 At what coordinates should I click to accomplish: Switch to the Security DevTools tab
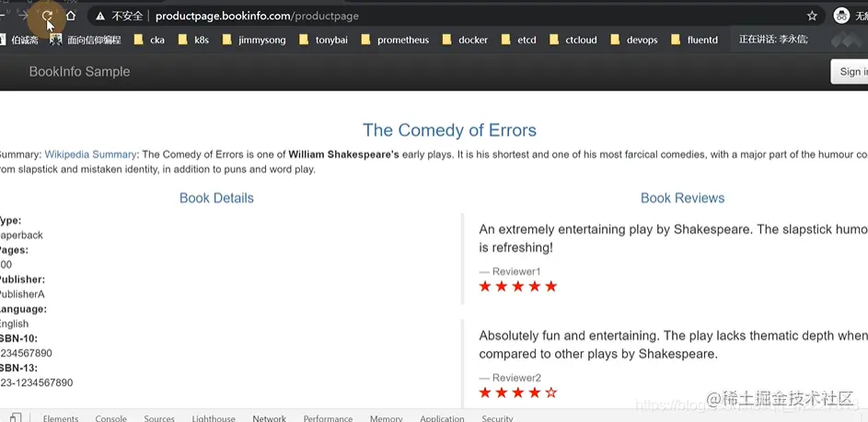(x=497, y=418)
